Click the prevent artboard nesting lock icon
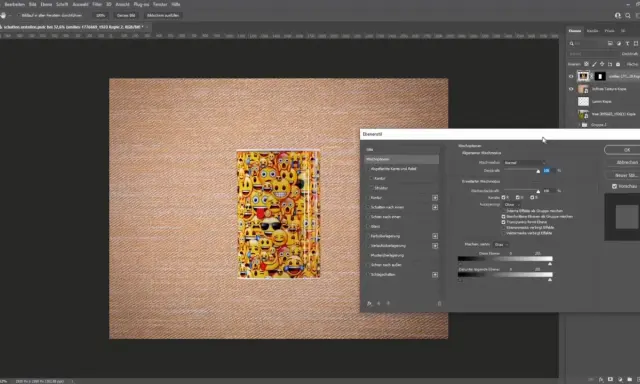 point(610,64)
